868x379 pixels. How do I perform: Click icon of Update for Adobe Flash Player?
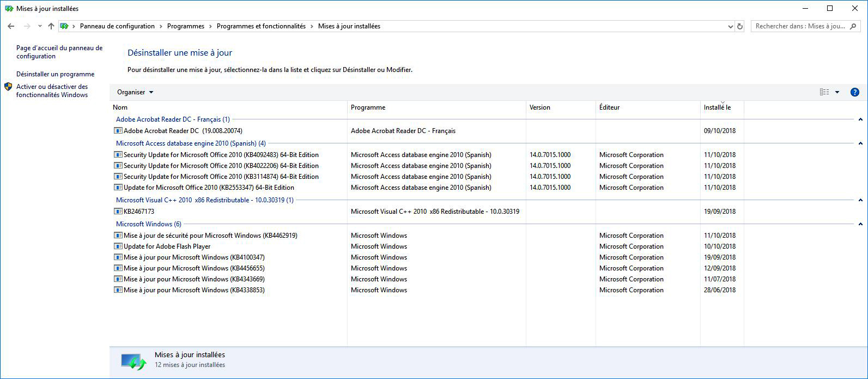(x=118, y=246)
